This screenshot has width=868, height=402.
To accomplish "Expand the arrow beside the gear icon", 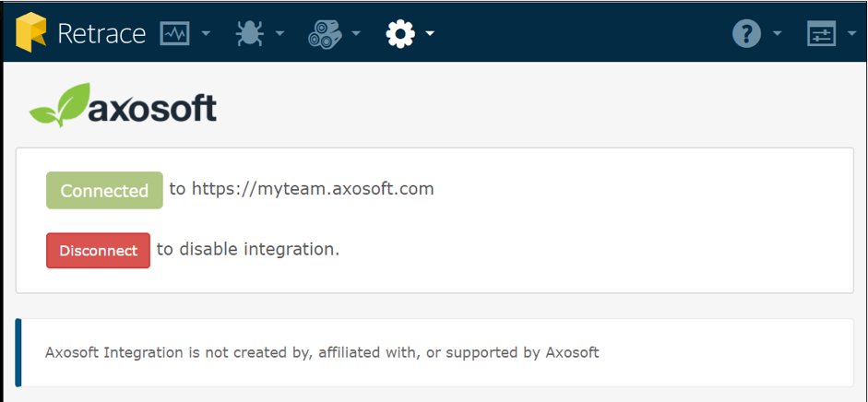I will point(430,34).
